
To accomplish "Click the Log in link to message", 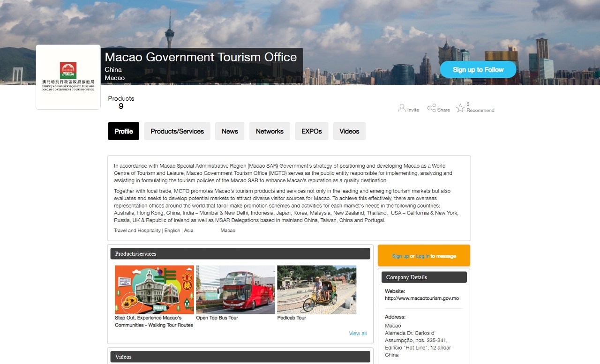I will pos(422,256).
